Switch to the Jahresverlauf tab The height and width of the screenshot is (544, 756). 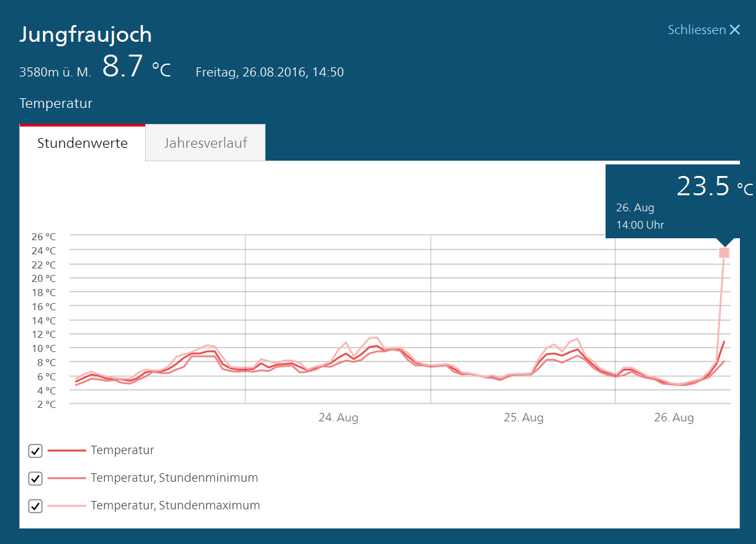click(x=205, y=143)
